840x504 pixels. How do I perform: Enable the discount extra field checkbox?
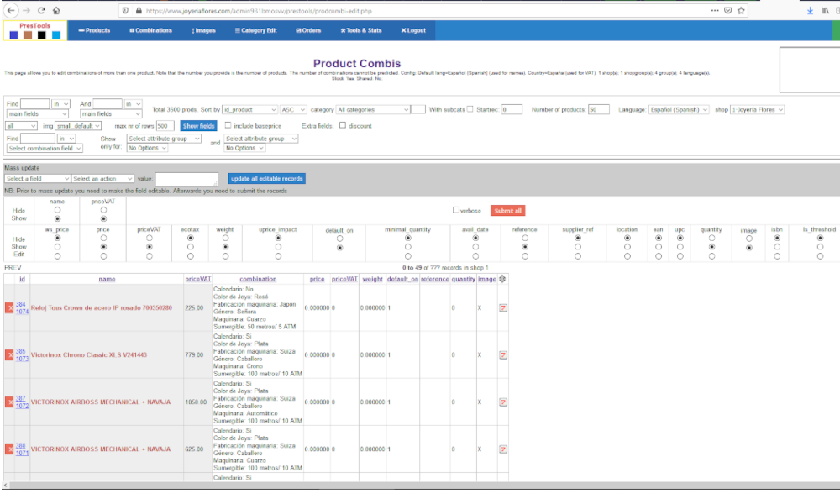point(343,125)
